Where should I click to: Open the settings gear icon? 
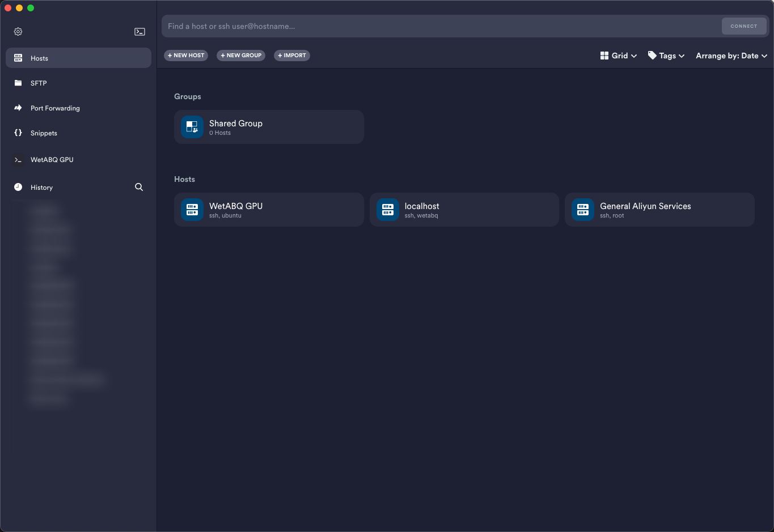tap(18, 32)
